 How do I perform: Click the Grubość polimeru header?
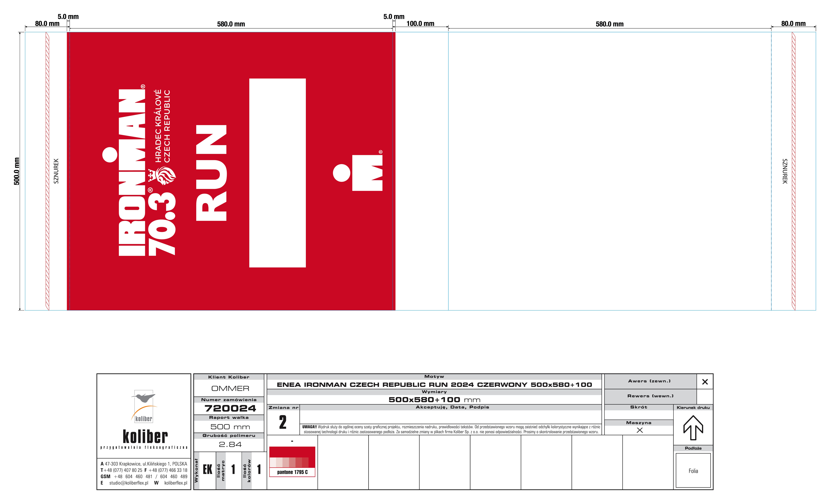click(x=229, y=435)
